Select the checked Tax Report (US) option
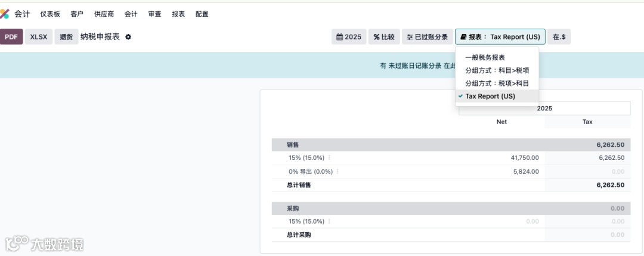 click(x=490, y=96)
